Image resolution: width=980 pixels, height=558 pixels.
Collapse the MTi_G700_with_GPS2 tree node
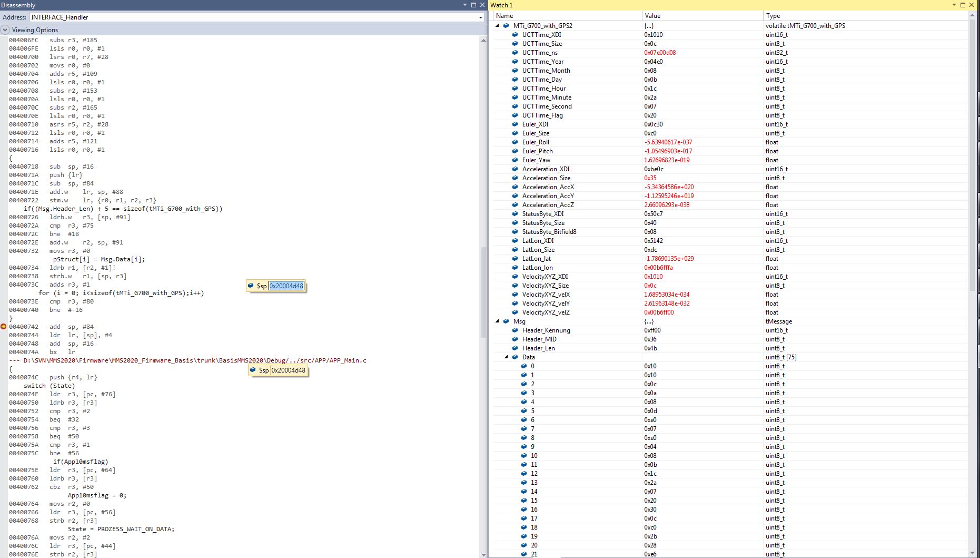coord(498,25)
